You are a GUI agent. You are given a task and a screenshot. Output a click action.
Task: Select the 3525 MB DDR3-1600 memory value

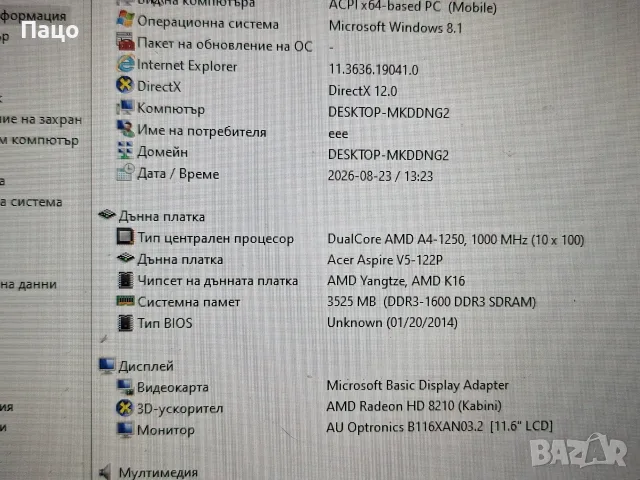[431, 302]
